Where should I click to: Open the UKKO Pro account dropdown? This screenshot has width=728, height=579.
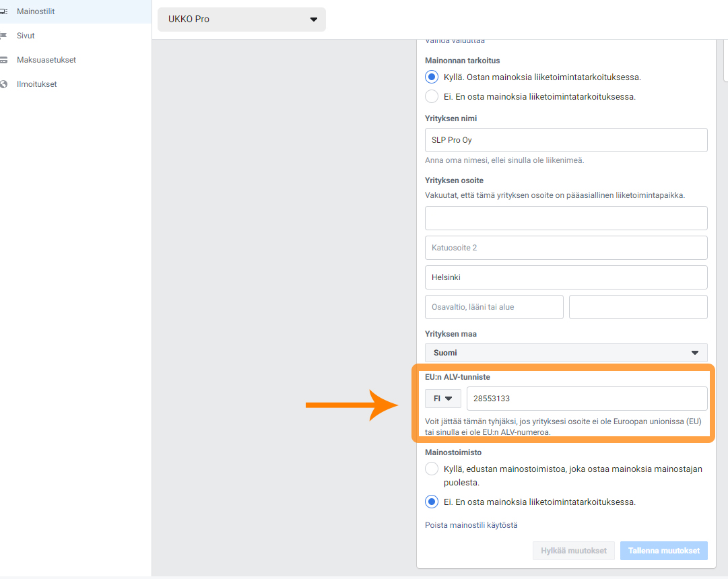(241, 20)
